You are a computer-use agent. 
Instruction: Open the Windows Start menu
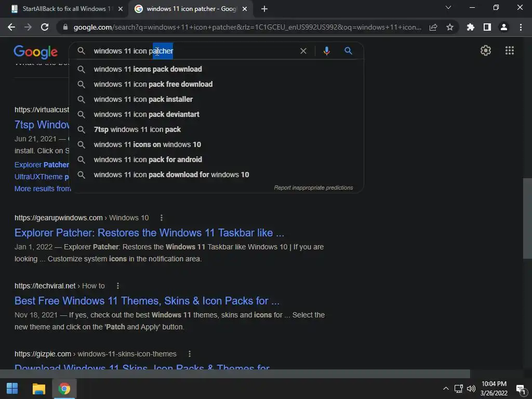[x=12, y=389]
